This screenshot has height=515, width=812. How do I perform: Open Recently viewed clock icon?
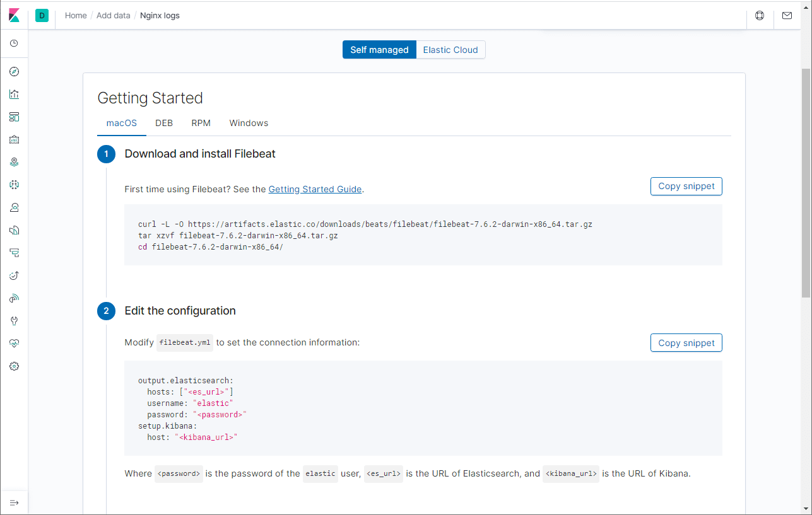coord(15,43)
